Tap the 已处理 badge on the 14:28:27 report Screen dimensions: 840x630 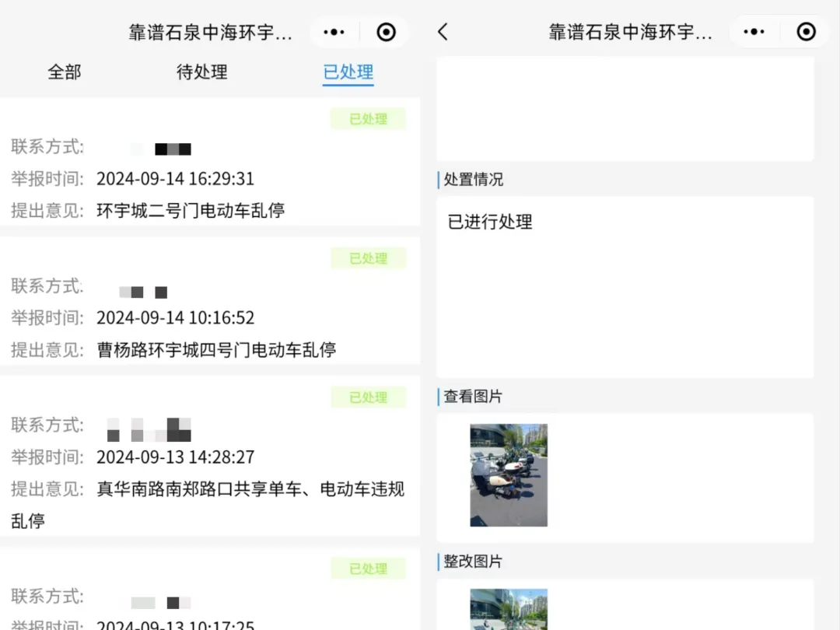(368, 397)
